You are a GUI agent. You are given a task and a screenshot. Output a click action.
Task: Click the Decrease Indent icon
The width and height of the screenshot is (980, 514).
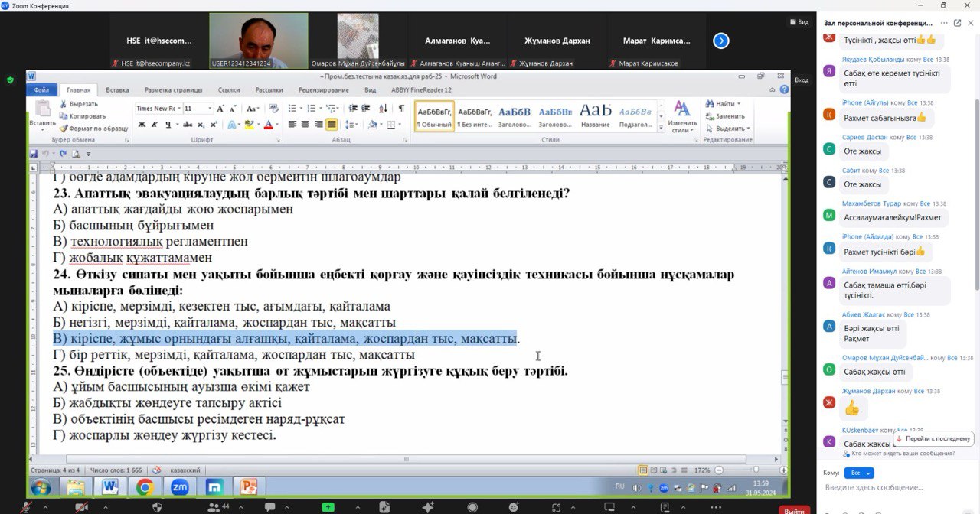tap(354, 109)
